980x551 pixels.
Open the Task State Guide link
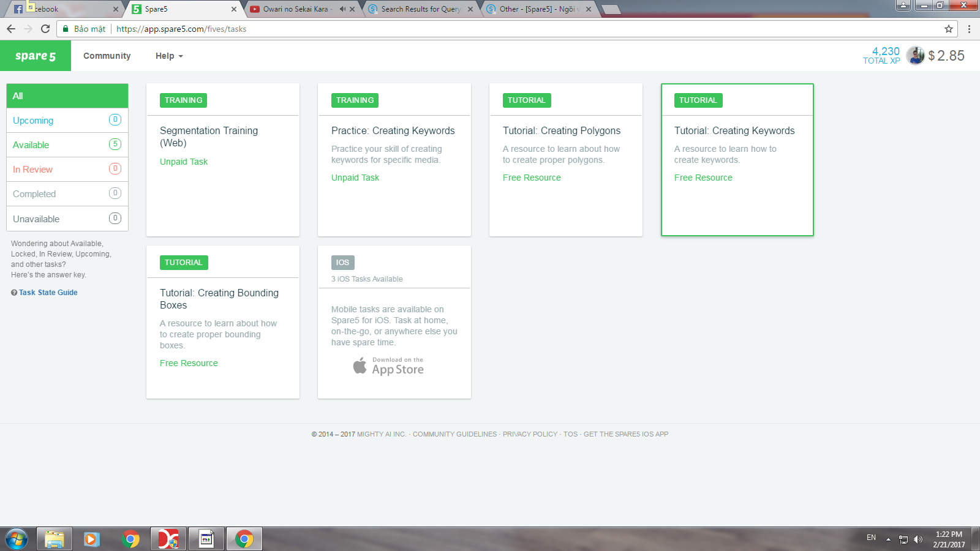pos(48,293)
